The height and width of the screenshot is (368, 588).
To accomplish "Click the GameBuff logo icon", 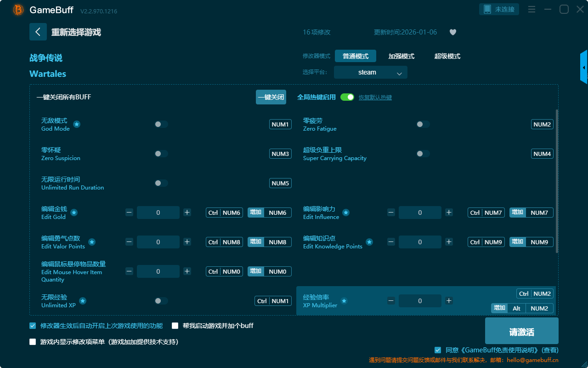I will [18, 10].
